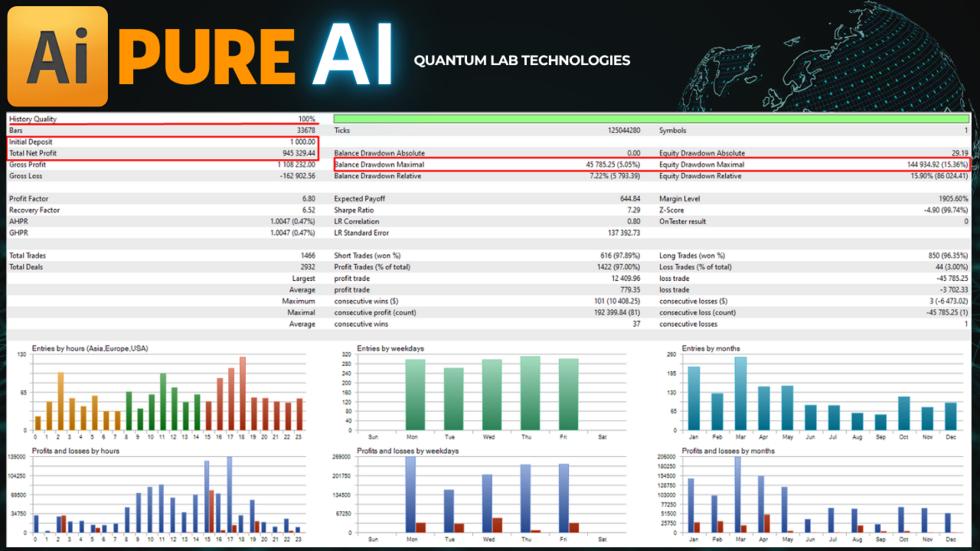The width and height of the screenshot is (980, 551).
Task: Click Profits and losses by weekdays chart title
Action: pyautogui.click(x=407, y=451)
